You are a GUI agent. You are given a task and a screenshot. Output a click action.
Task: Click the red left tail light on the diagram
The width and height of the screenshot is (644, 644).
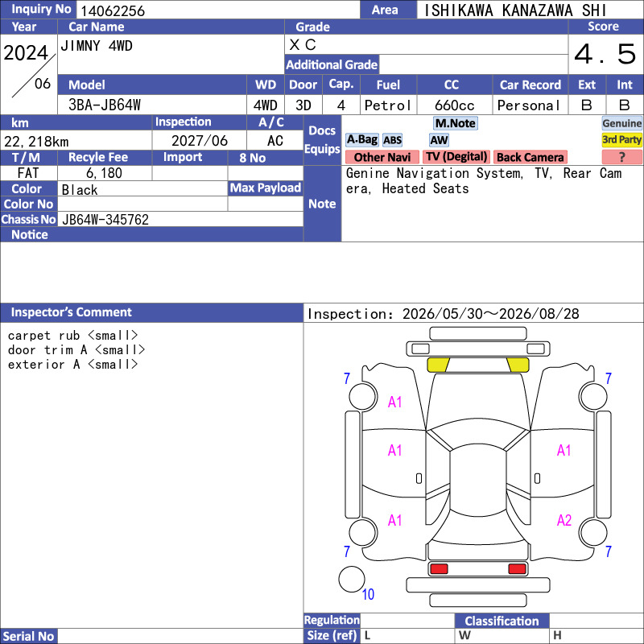click(x=439, y=569)
